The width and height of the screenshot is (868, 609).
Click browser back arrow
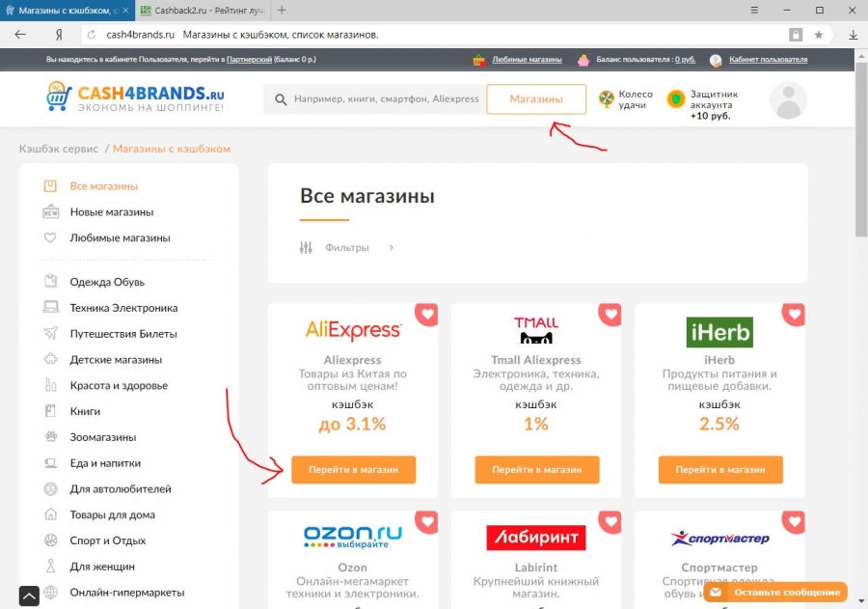[20, 35]
